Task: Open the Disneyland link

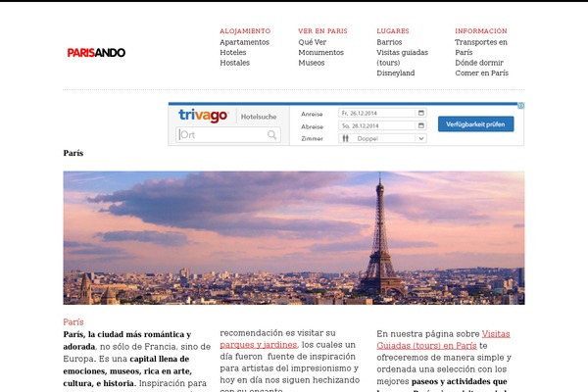Action: tap(396, 73)
